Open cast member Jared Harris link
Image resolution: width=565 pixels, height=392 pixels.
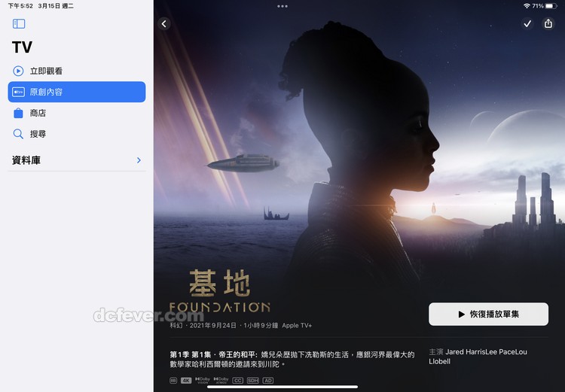point(464,351)
